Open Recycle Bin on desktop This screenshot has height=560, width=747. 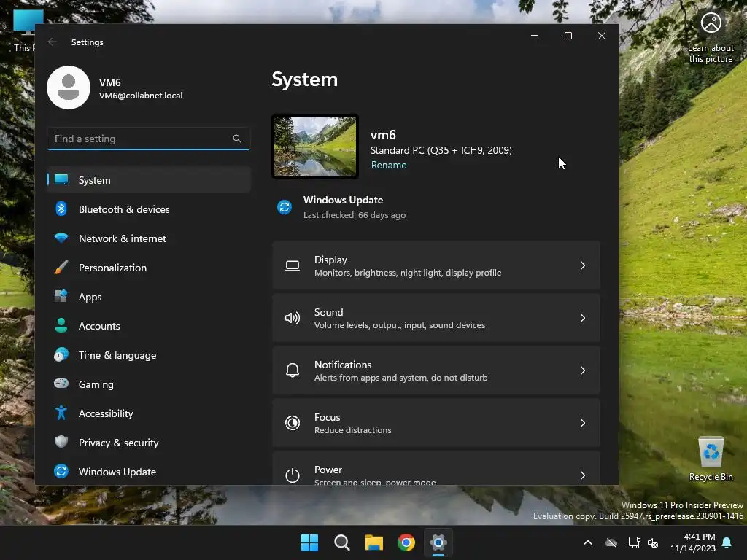[x=711, y=459]
